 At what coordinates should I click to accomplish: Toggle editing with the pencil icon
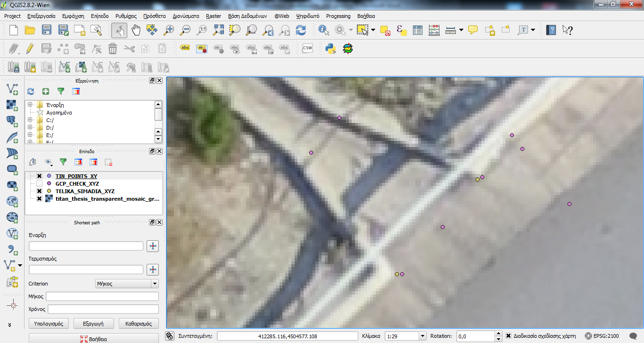[30, 48]
